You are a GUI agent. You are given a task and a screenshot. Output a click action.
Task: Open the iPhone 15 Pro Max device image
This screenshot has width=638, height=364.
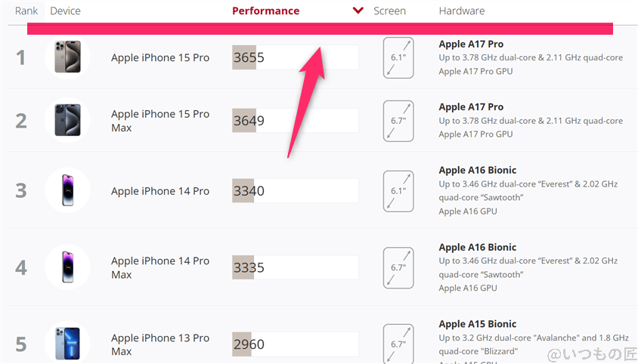coord(67,121)
